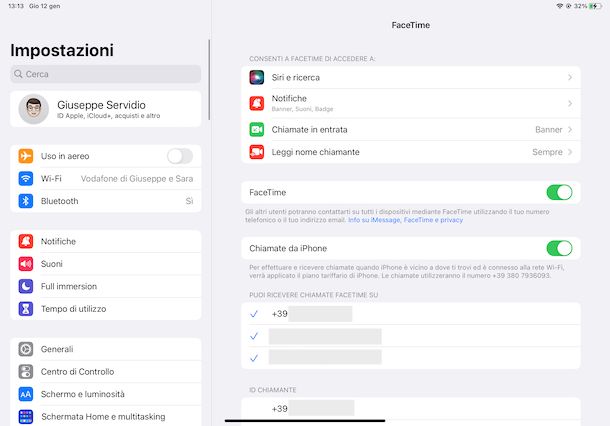The image size is (610, 426).
Task: Tap the Centro di Controllo switches icon
Action: coord(26,372)
